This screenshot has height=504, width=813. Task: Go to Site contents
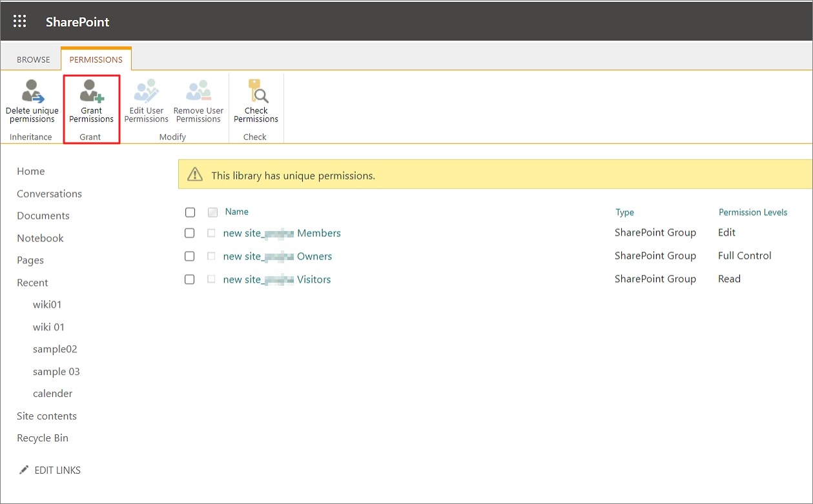click(46, 416)
